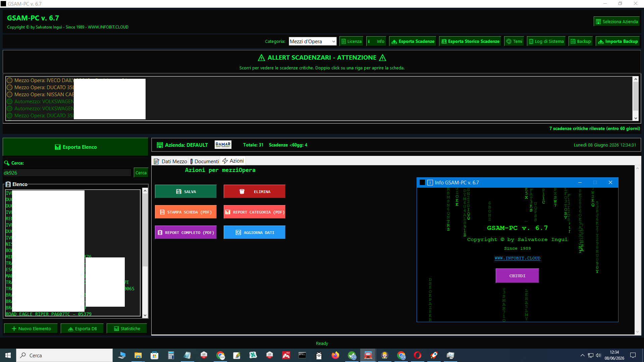This screenshot has height=362, width=644.
Task: Click Nuovo Elemento button
Action: point(31,328)
